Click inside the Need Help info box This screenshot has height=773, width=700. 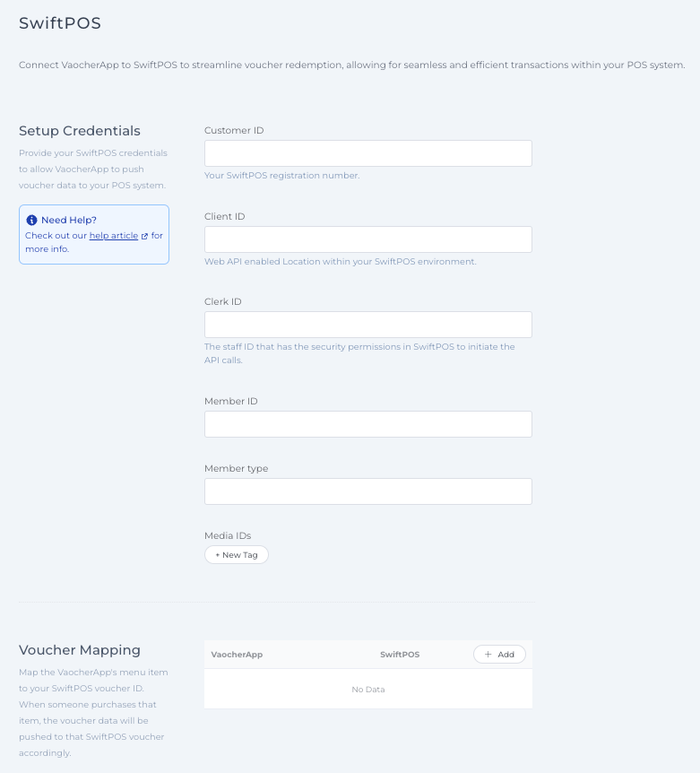coord(93,234)
